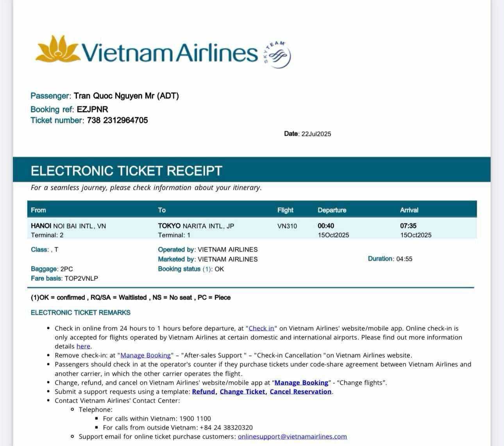
Task: Click the issue date 22Jul2025
Action: (x=316, y=134)
